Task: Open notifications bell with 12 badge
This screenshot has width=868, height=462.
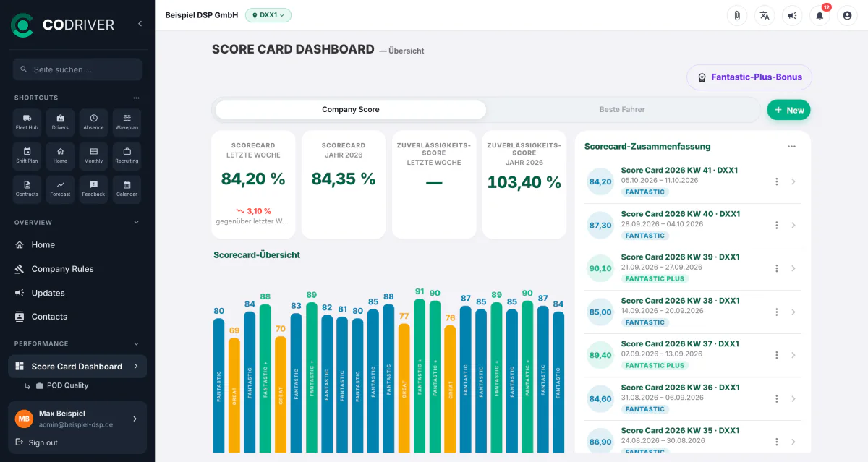Action: (x=820, y=15)
